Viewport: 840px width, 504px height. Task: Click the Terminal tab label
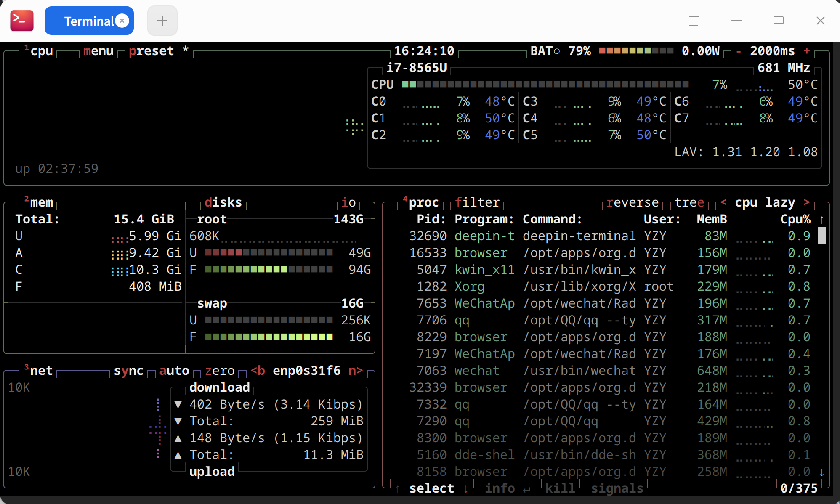(x=89, y=21)
